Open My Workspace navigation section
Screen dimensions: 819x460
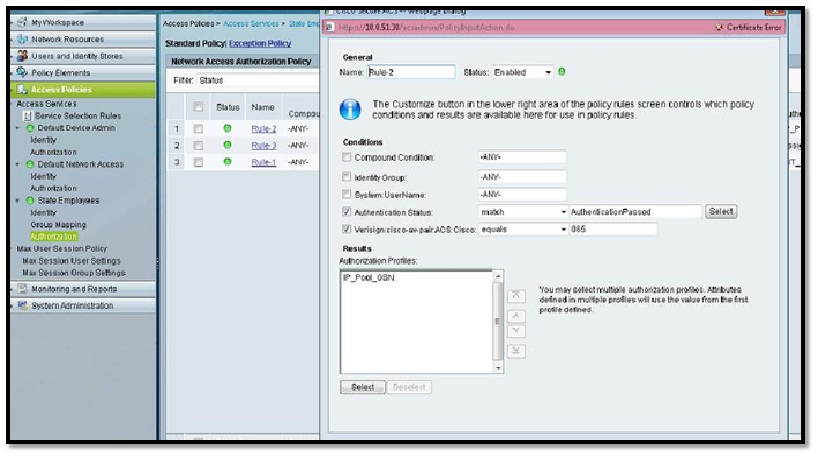pos(83,22)
